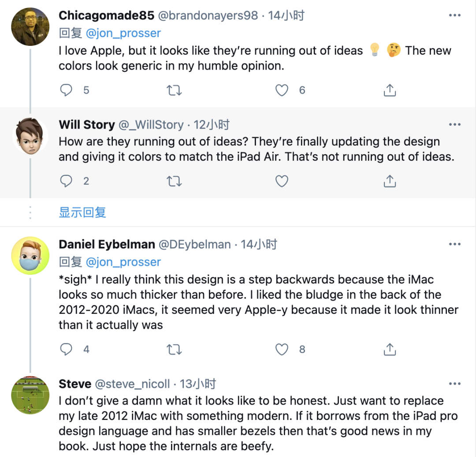Viewport: 476px width, 457px height.
Task: Retweet Will Story's tweet
Action: [174, 181]
